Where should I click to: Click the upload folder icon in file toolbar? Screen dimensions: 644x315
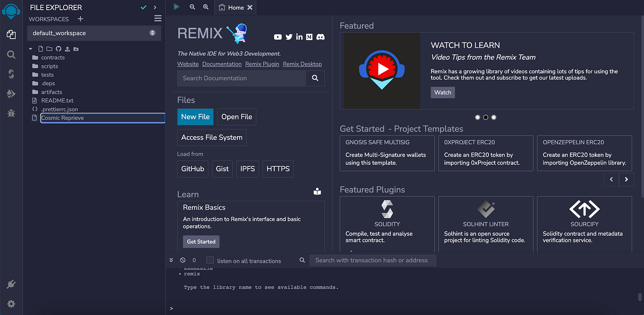tap(76, 49)
